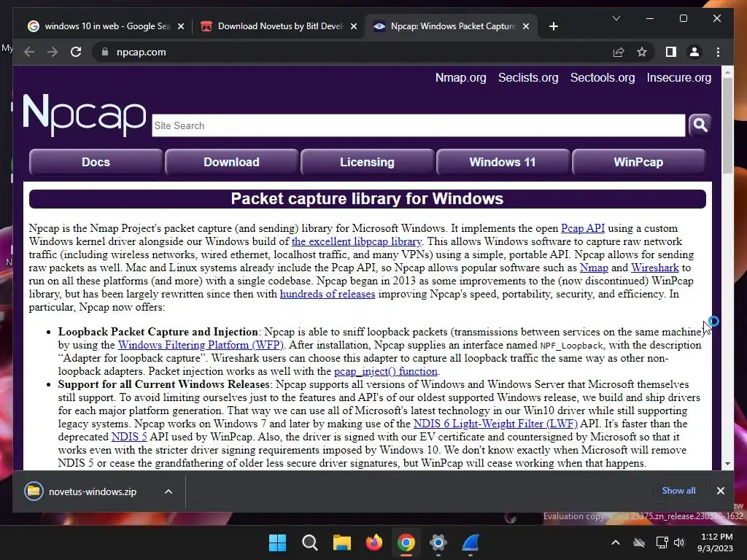Click the site search magnifier button
Image resolution: width=747 pixels, height=560 pixels.
700,125
